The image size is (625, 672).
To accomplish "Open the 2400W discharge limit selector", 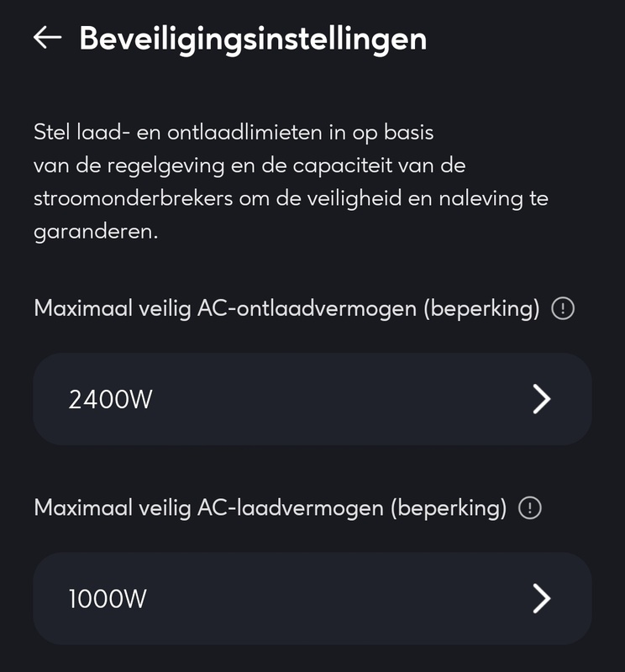I will [x=312, y=399].
